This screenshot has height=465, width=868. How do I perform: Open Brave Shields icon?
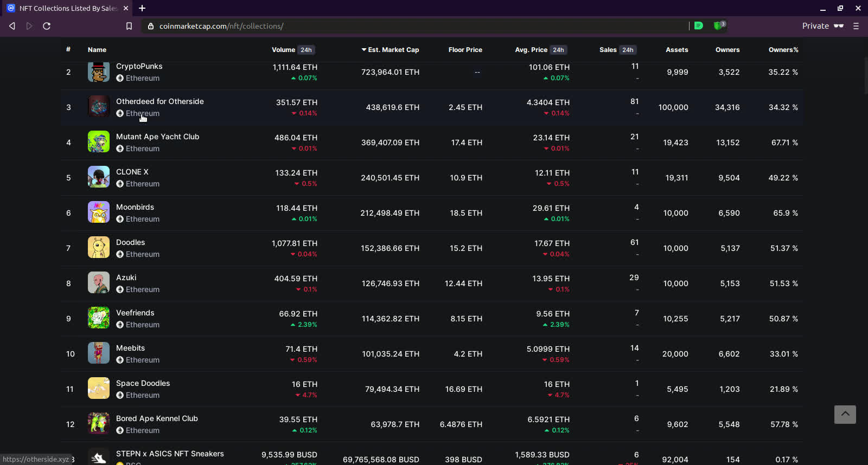pos(719,25)
